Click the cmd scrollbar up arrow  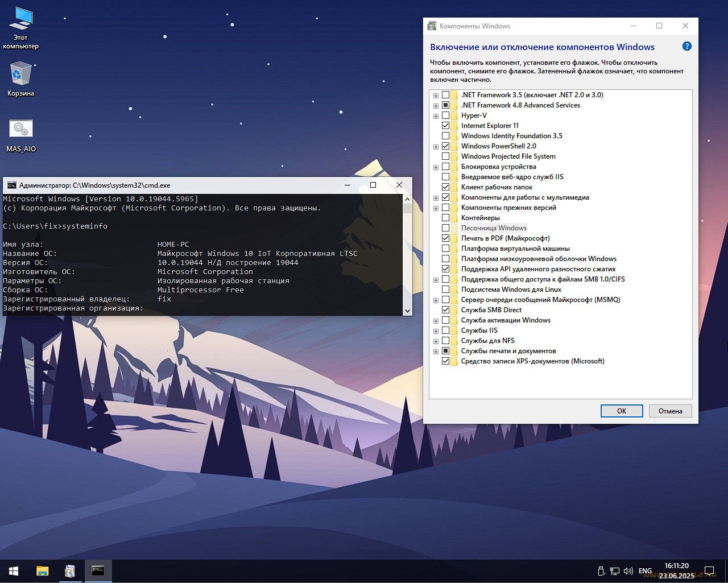pos(407,199)
